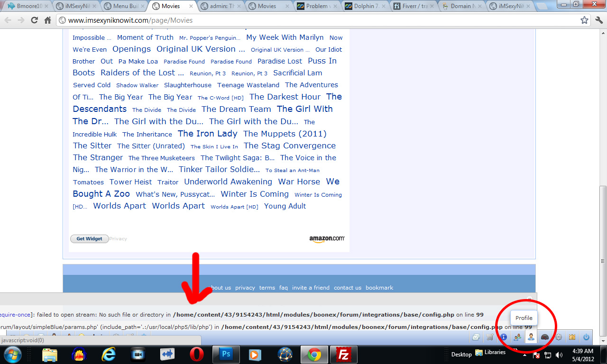Open the Moment of Truth link
This screenshot has height=364, width=607.
click(x=145, y=37)
